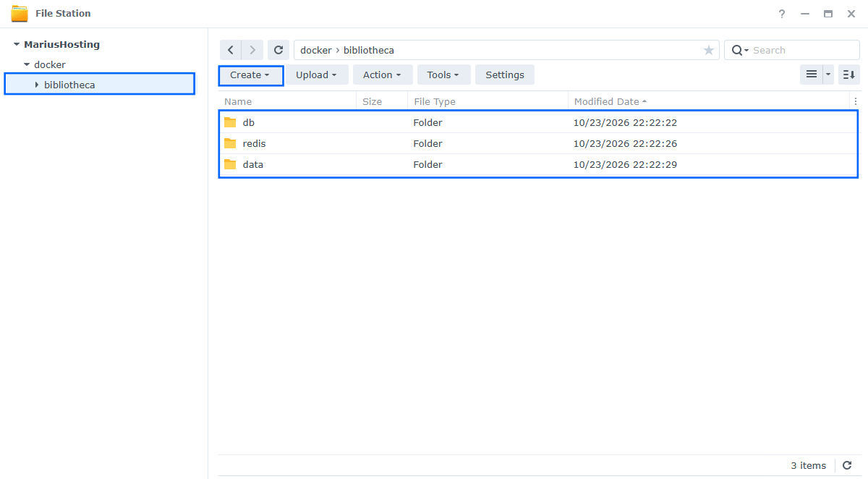Viewport: 868px width, 479px height.
Task: Go forward with the right arrow button
Action: point(252,50)
